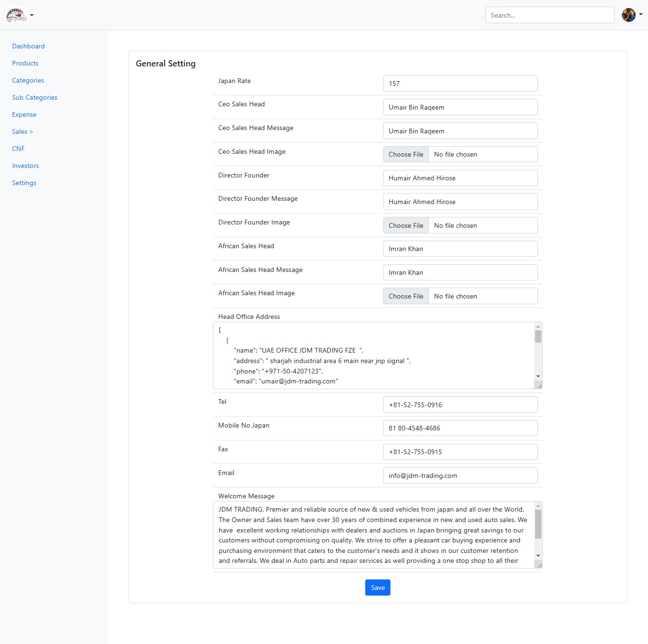Click the JDM Trading logo

[16, 15]
